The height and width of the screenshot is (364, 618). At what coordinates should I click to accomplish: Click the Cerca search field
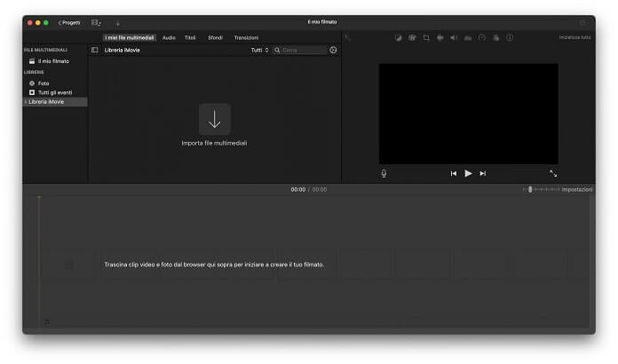pyautogui.click(x=300, y=50)
